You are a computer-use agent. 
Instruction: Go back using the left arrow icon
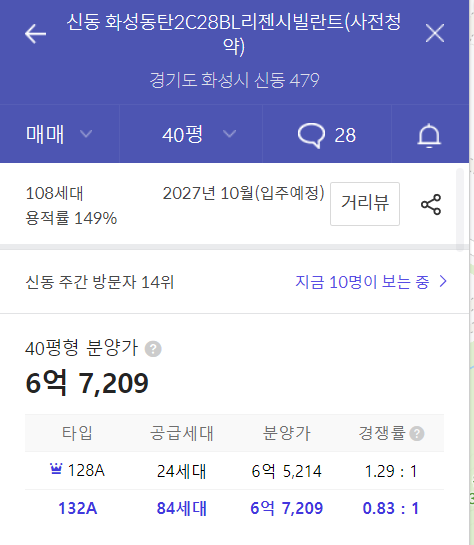pyautogui.click(x=35, y=34)
